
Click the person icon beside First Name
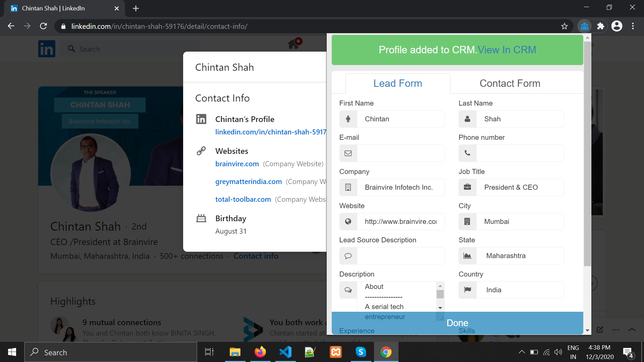click(x=348, y=119)
